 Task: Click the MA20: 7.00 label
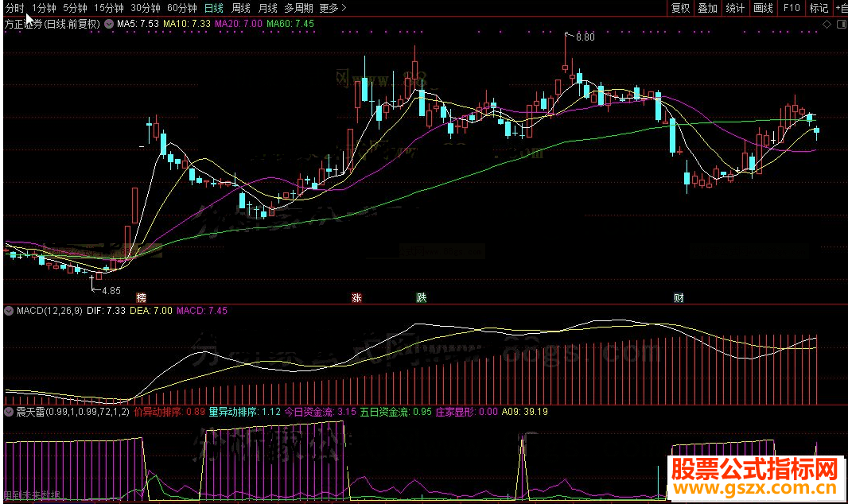pyautogui.click(x=239, y=24)
